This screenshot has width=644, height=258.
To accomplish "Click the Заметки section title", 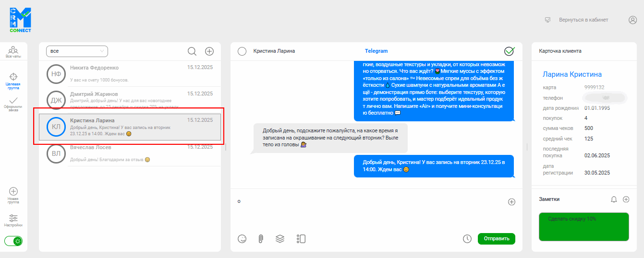I will (x=549, y=199).
